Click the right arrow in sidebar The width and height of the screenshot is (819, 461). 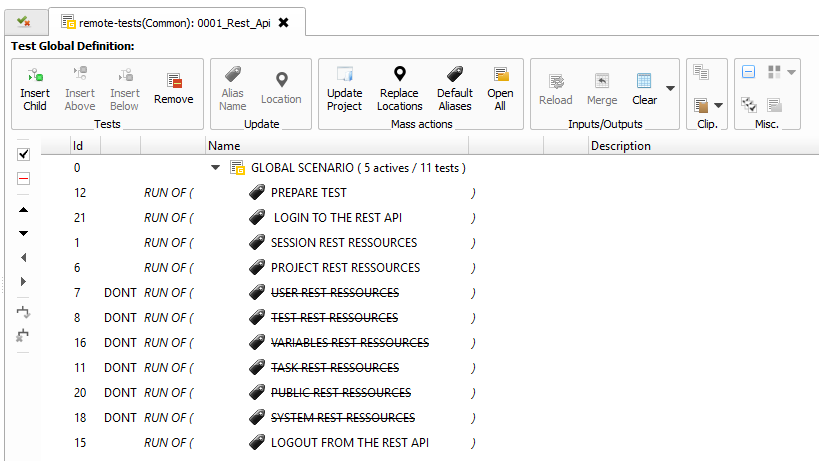[x=24, y=281]
